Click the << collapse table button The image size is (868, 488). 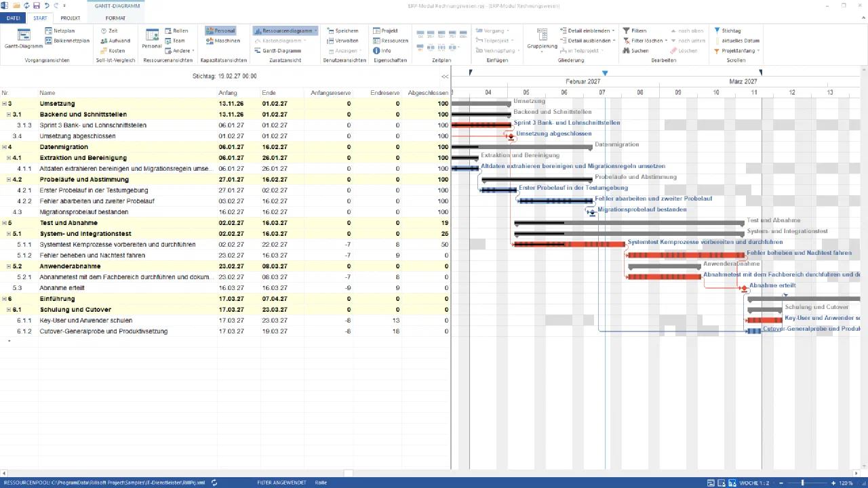[x=445, y=77]
